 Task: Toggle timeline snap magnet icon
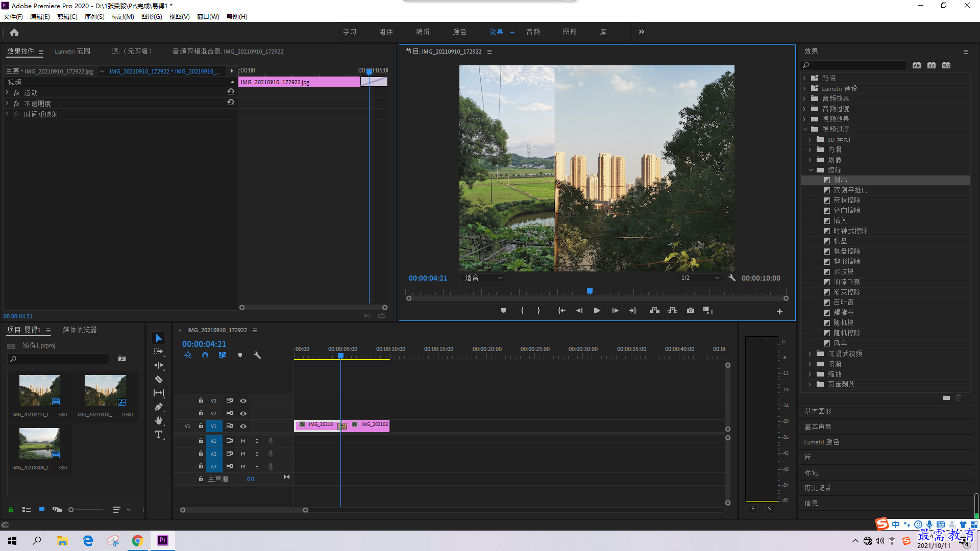(x=205, y=355)
